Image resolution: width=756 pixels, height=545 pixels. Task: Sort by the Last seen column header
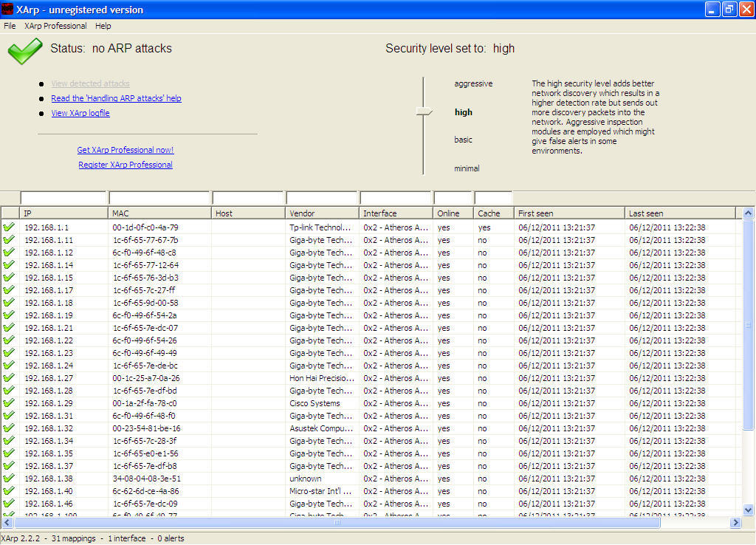(680, 213)
